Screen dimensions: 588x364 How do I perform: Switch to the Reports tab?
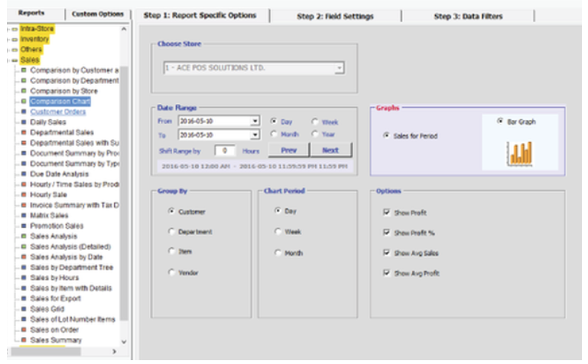click(31, 13)
